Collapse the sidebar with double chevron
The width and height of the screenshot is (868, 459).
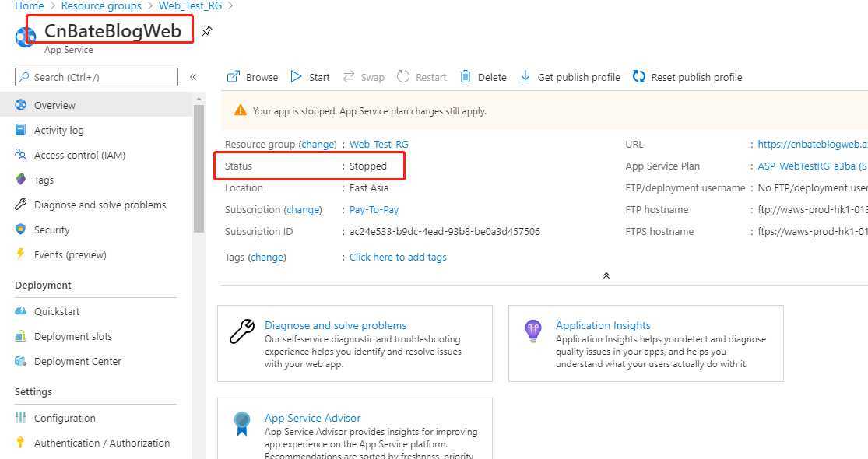point(193,77)
